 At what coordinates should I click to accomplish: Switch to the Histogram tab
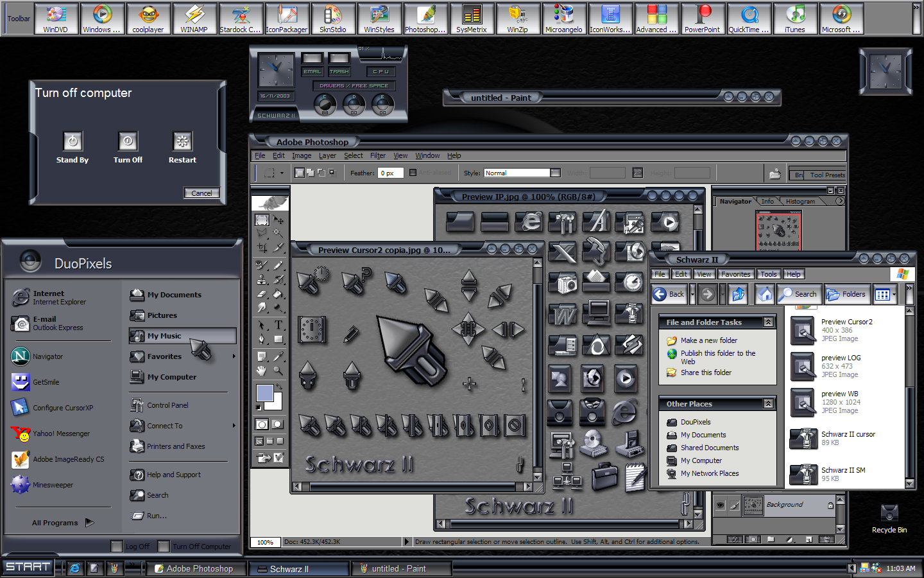[800, 202]
